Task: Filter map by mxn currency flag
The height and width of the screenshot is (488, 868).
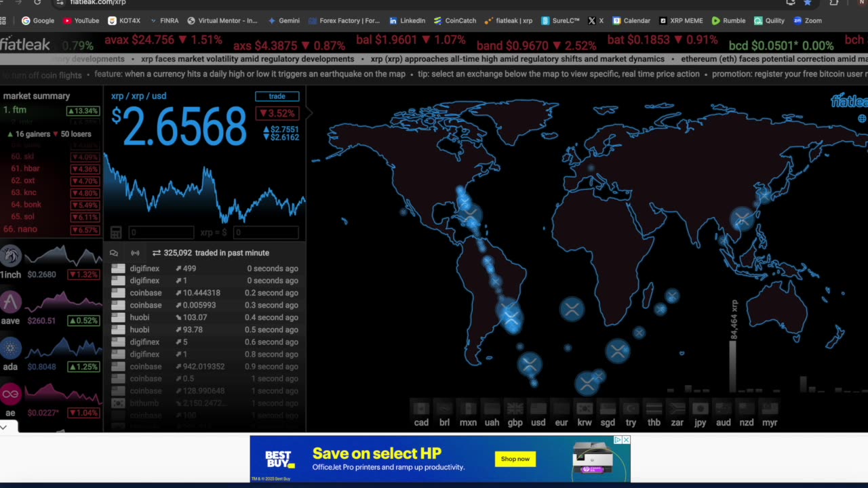Action: coord(468,409)
